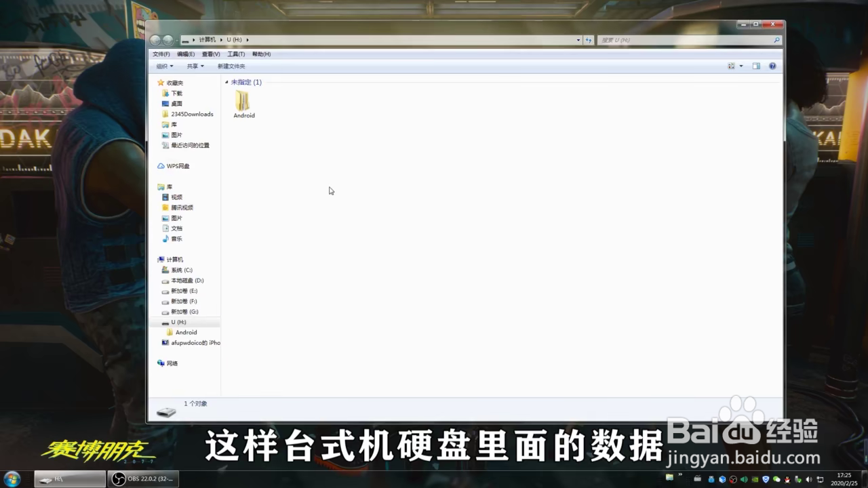This screenshot has width=868, height=488.
Task: Open the 查看(V) menu
Action: pos(211,54)
